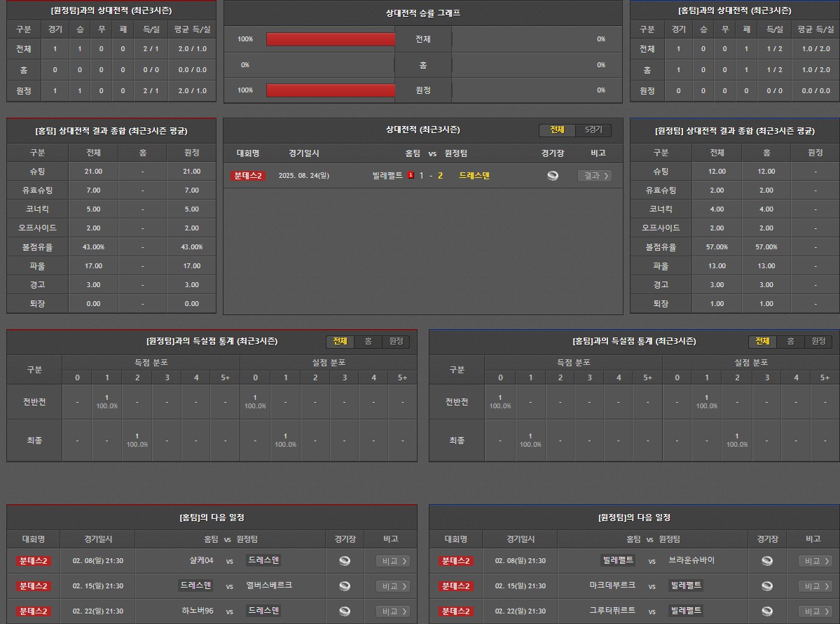Expand 비교 for 샬케04 vs 드레스덴

coord(392,561)
